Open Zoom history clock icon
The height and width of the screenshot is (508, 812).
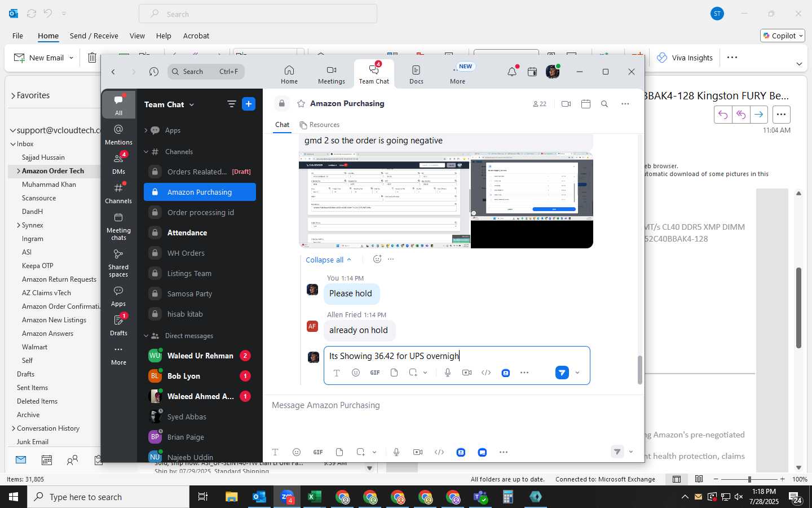[154, 72]
